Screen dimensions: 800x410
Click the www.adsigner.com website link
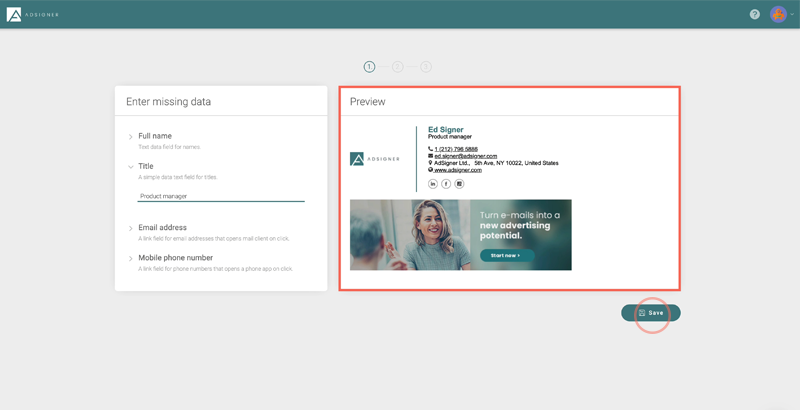pos(458,170)
